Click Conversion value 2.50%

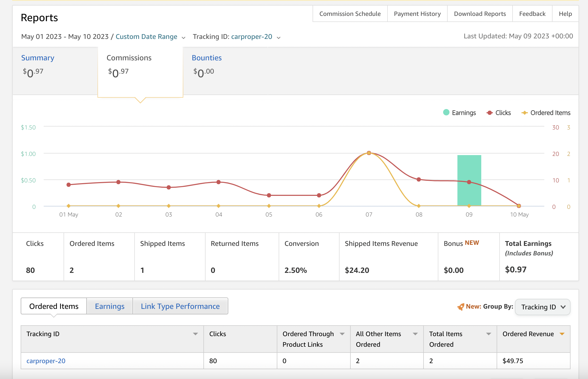click(x=296, y=270)
